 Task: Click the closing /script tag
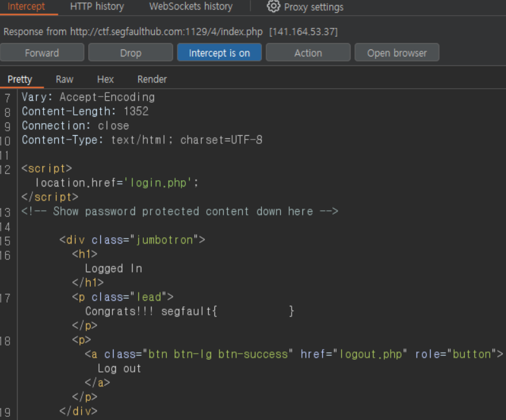point(50,197)
